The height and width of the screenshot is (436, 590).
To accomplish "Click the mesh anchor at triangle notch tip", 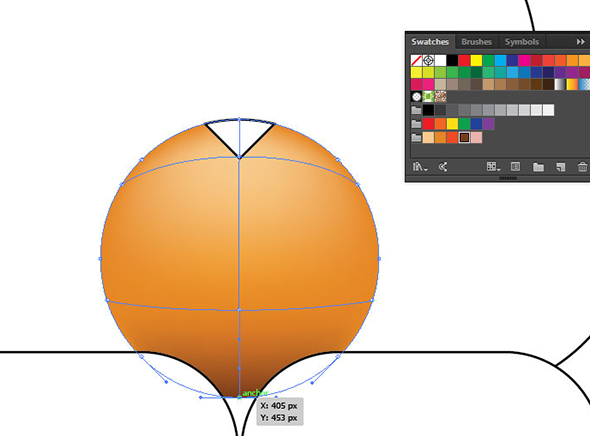I will pos(239,157).
